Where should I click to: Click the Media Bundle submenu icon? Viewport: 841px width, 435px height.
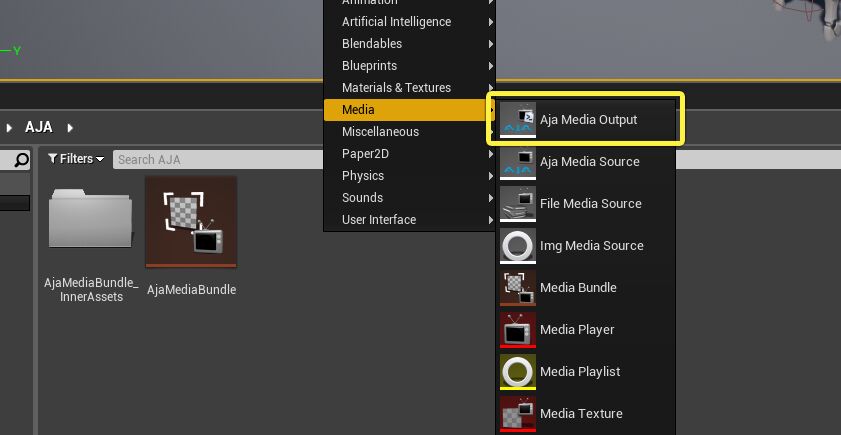tap(518, 287)
